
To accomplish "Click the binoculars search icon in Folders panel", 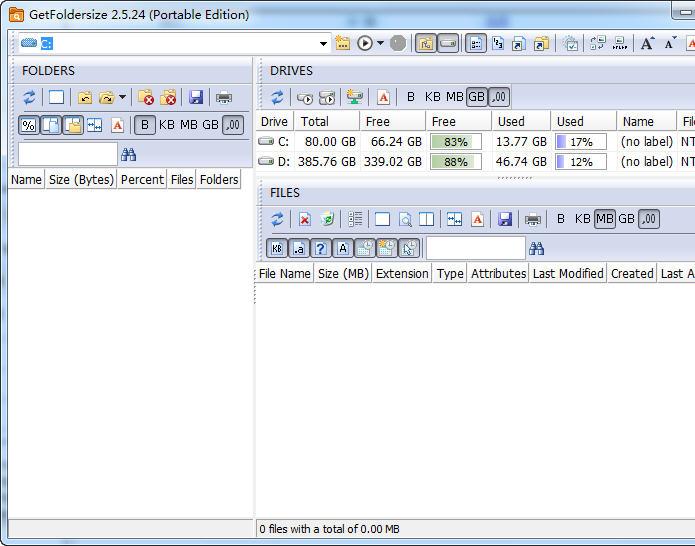I will [x=128, y=154].
